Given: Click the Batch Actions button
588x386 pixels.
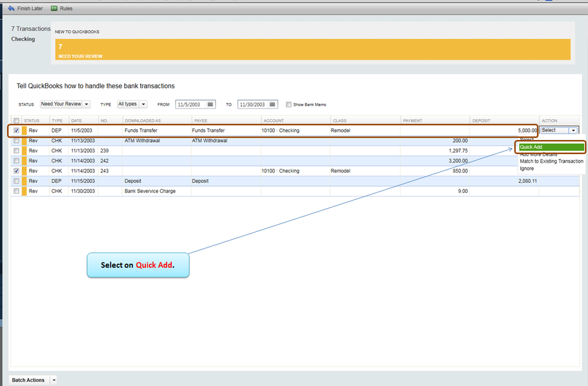Looking at the screenshot, I should (28, 380).
